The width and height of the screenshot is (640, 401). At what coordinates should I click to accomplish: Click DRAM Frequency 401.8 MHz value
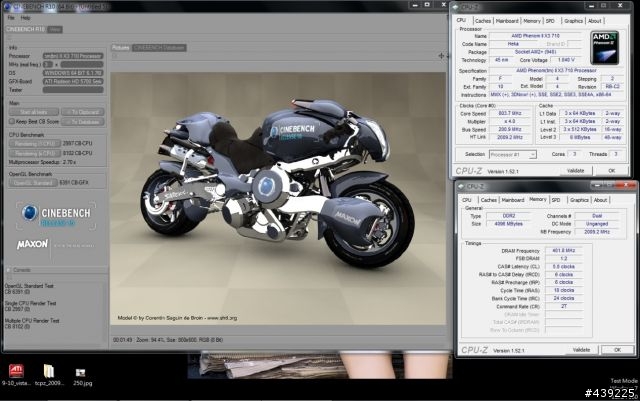point(564,250)
